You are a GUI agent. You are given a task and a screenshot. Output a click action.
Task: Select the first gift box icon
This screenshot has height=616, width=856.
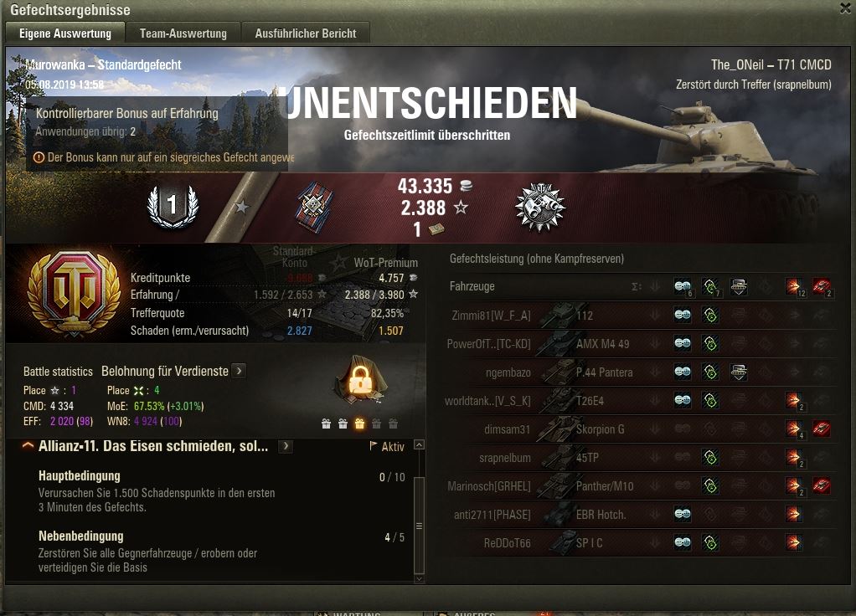(326, 423)
